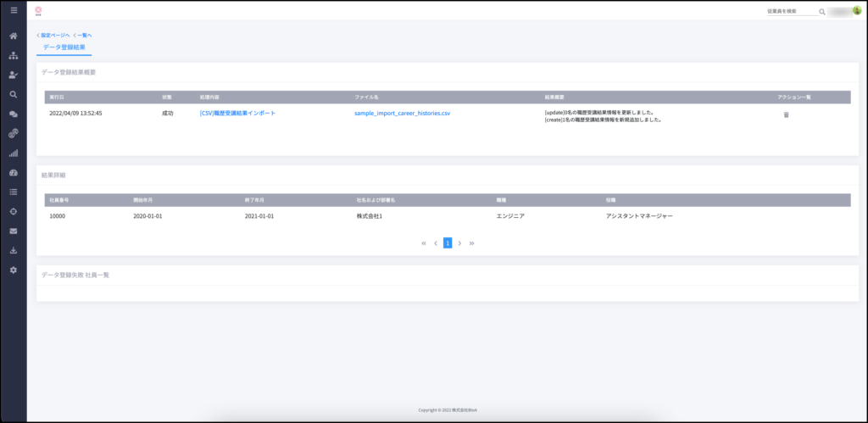The height and width of the screenshot is (423, 868).
Task: Select the データ登録結果 tab
Action: pyautogui.click(x=64, y=47)
